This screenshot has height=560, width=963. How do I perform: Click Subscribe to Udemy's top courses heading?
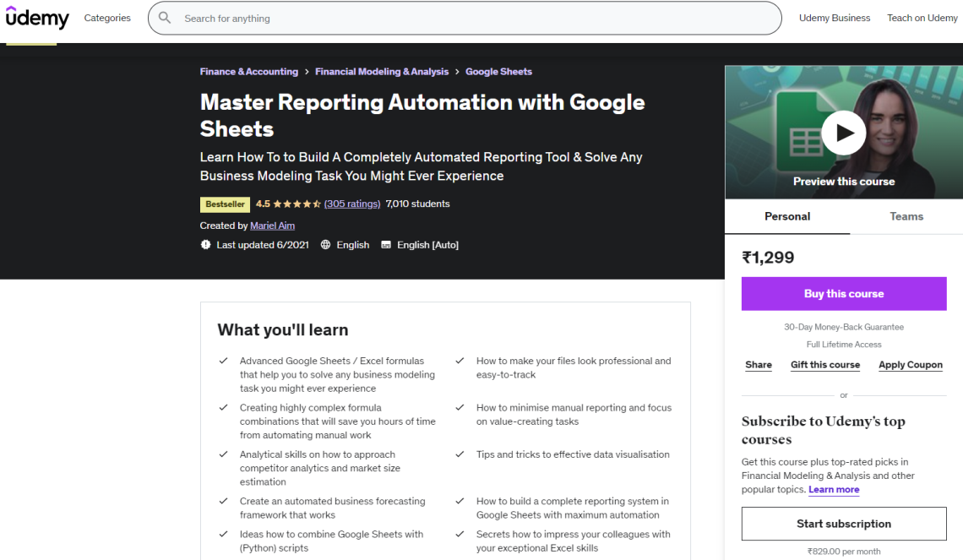(823, 431)
